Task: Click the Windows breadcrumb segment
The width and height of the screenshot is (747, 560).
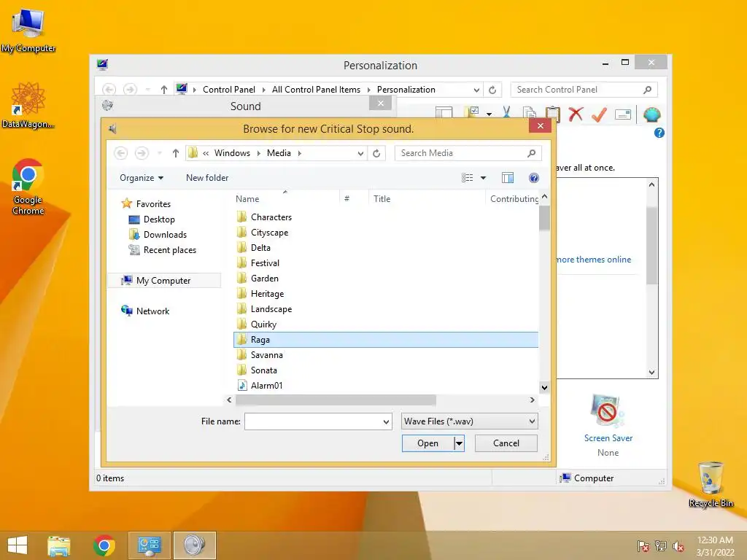Action: point(232,153)
